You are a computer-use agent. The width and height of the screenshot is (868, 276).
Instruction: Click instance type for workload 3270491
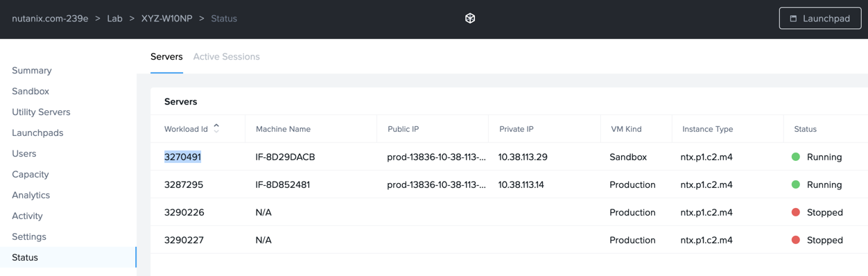click(706, 157)
